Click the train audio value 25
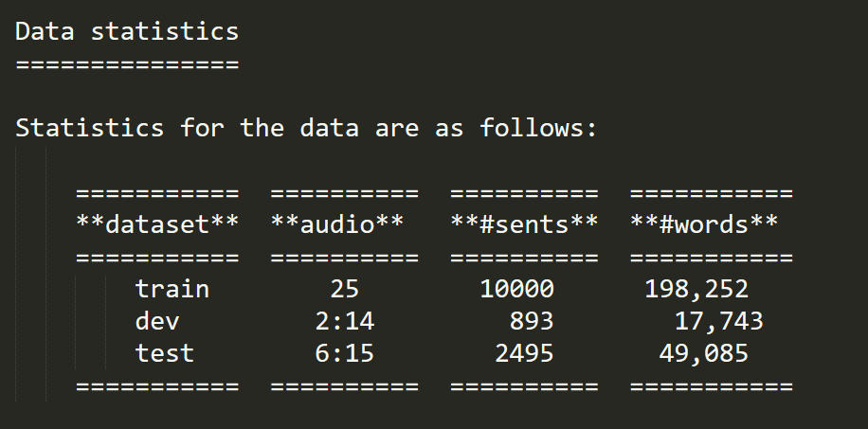 coord(345,289)
